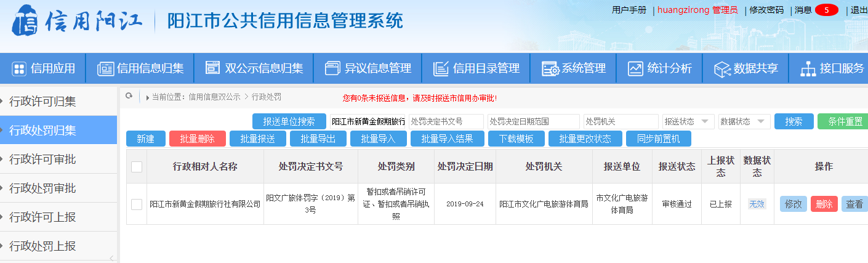Image resolution: width=868 pixels, height=263 pixels.
Task: Open the 报送状态 dropdown
Action: pyautogui.click(x=688, y=122)
